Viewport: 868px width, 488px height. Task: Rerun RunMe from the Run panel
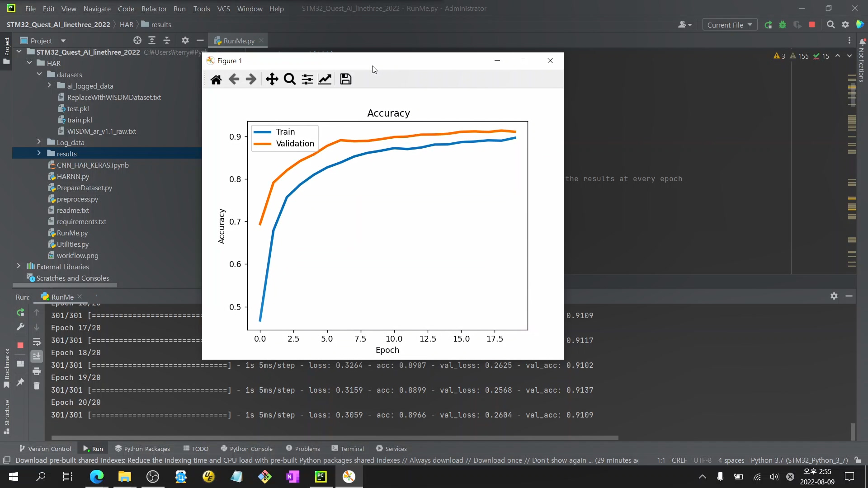[20, 312]
